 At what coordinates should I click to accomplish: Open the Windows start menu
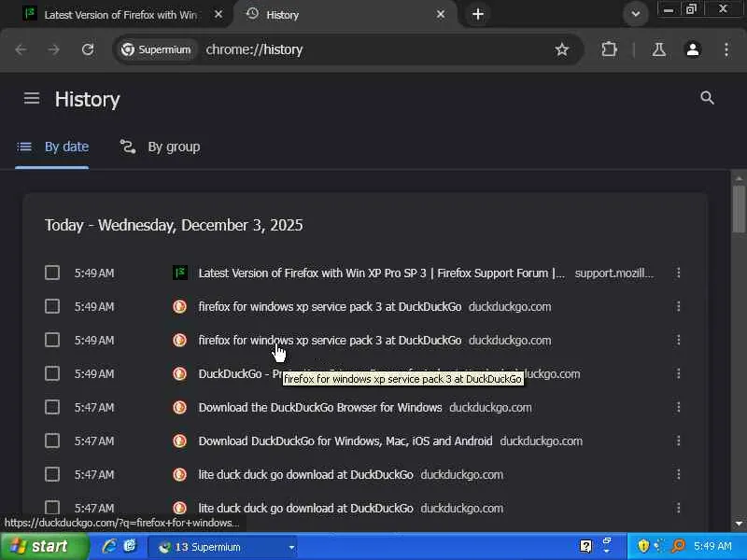[44, 546]
